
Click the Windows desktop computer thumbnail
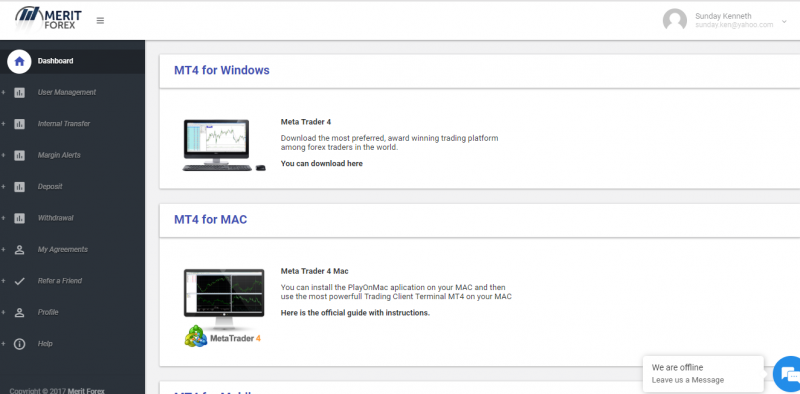pyautogui.click(x=224, y=145)
